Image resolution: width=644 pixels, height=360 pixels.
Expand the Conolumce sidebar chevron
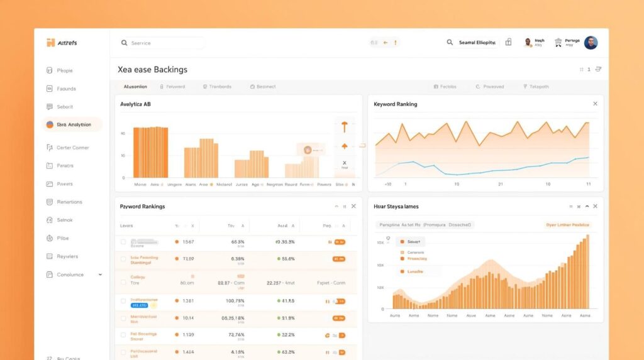tap(100, 275)
